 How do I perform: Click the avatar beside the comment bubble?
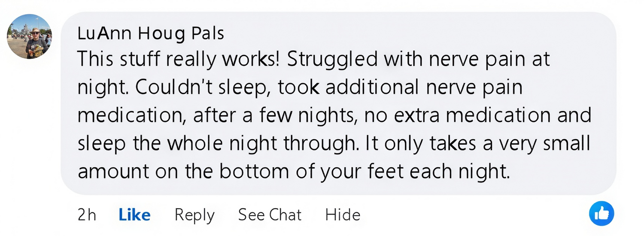pyautogui.click(x=29, y=36)
